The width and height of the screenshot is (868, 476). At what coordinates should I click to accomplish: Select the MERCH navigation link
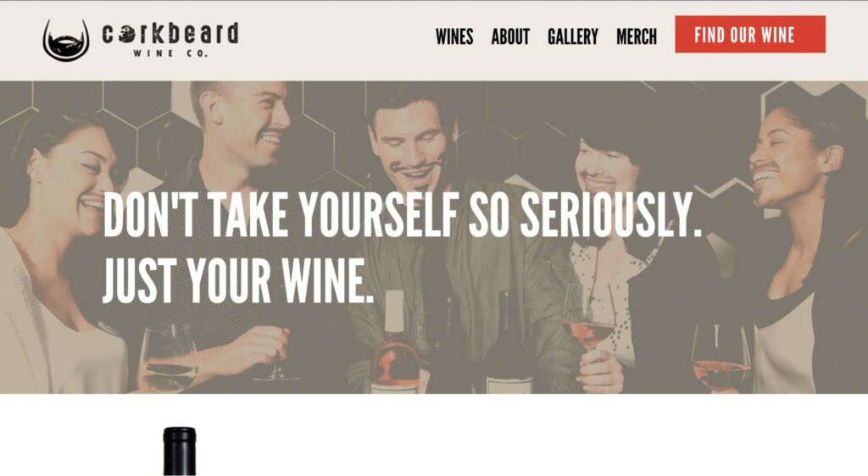coord(637,37)
